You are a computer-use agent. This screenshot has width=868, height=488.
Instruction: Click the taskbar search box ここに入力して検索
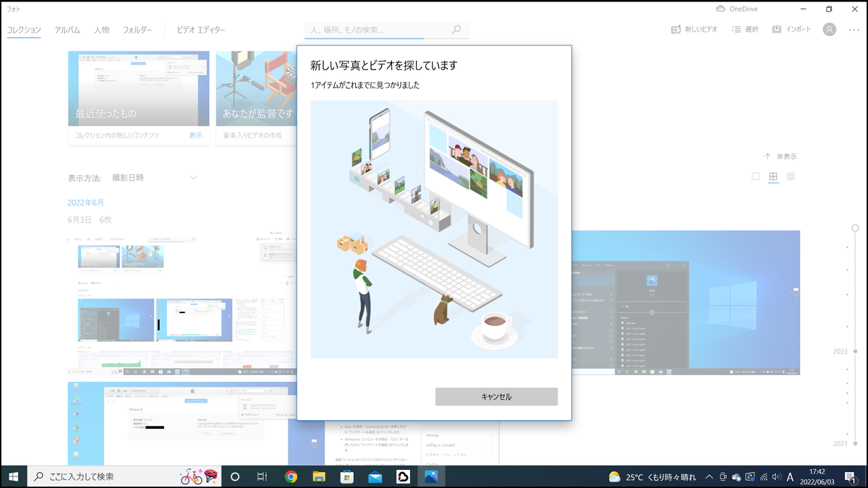124,476
